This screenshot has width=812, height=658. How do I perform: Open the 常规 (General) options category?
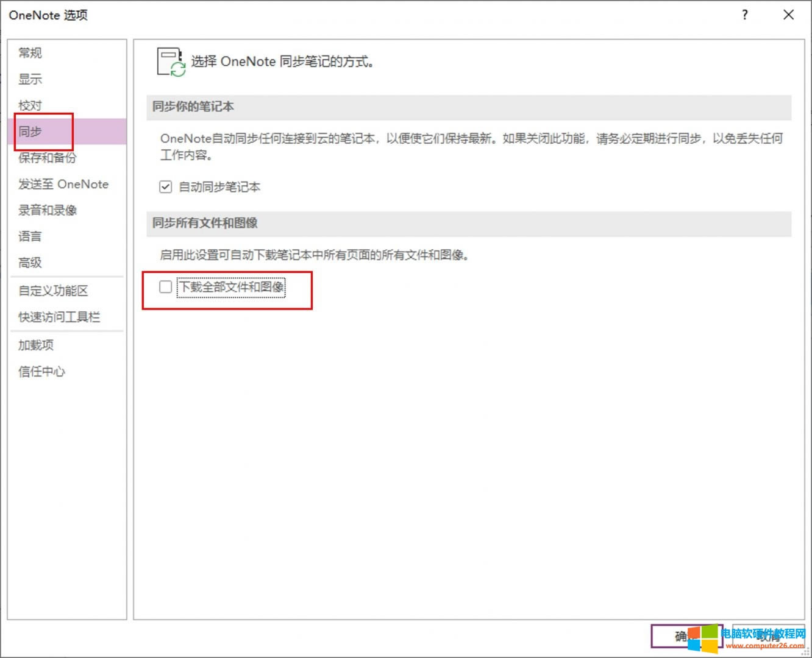click(30, 53)
